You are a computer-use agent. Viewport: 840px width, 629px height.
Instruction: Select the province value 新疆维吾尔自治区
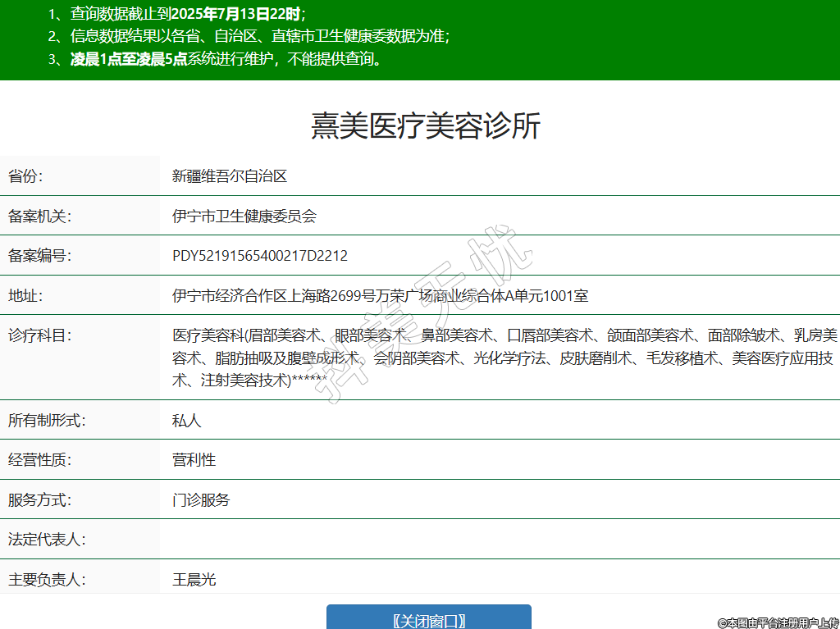(229, 176)
